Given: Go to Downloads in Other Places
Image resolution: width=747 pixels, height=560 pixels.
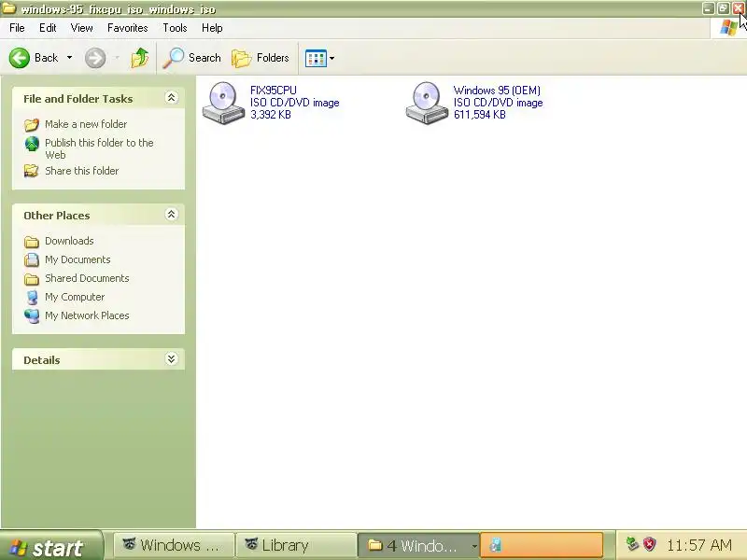Looking at the screenshot, I should point(69,241).
